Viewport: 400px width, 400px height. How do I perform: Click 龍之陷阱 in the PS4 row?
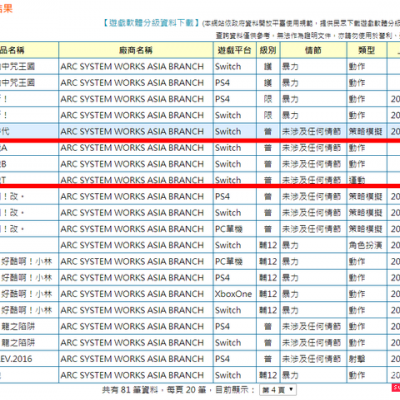pos(18,326)
